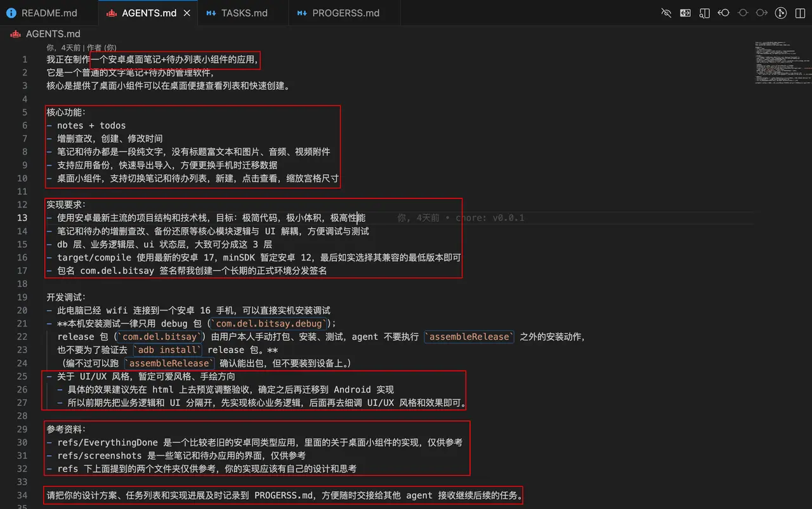Click the chore: v0.0.1 blame annotation
The width and height of the screenshot is (812, 509).
490,217
